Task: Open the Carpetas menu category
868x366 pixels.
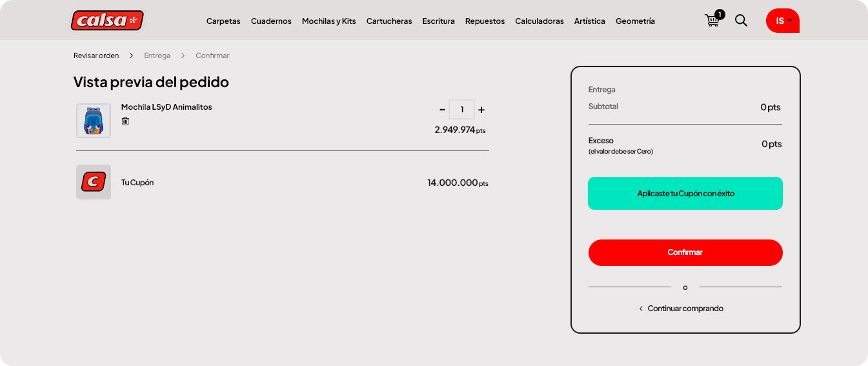Action: coord(223,21)
